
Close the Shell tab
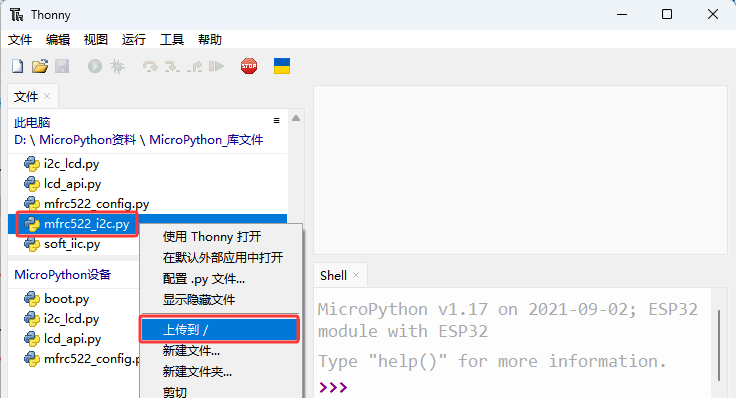356,275
